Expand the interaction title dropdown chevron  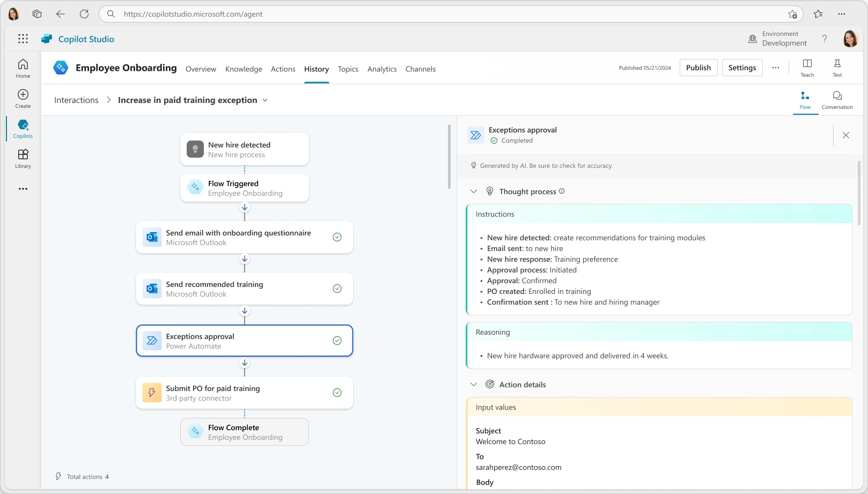(x=265, y=100)
